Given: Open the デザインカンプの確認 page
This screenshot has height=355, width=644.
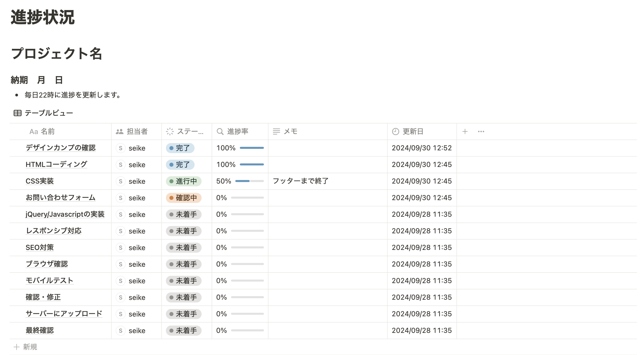Looking at the screenshot, I should (x=61, y=148).
